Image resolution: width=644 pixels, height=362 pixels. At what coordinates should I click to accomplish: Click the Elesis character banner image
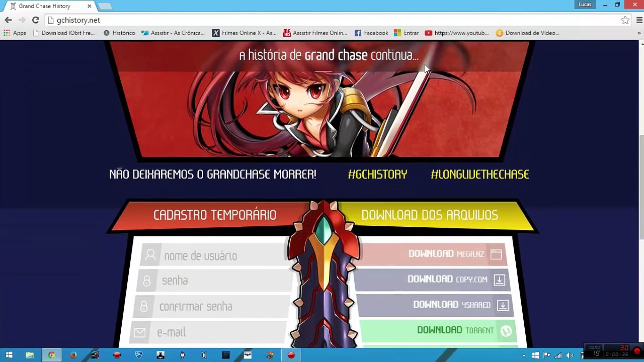(320, 100)
